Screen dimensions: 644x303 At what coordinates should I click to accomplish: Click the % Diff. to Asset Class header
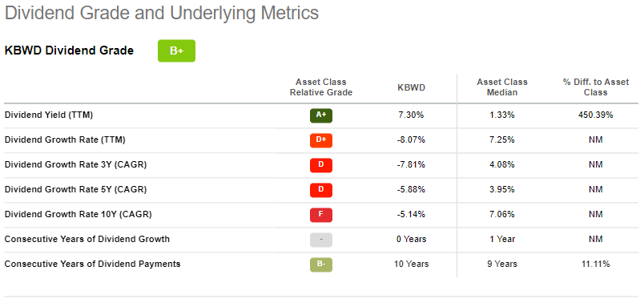[595, 87]
